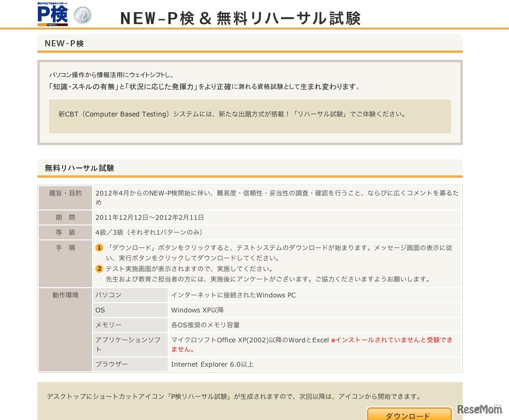
Task: Click the 期 間 row label
Action: point(65,217)
